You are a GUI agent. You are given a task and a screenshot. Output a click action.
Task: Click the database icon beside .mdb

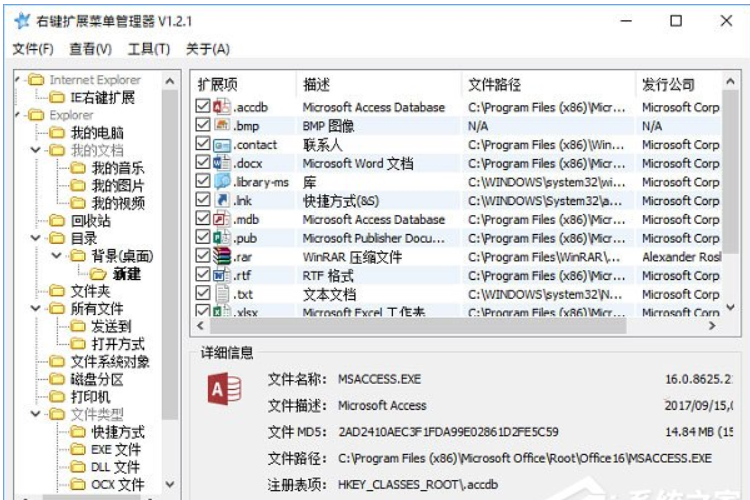pos(221,219)
